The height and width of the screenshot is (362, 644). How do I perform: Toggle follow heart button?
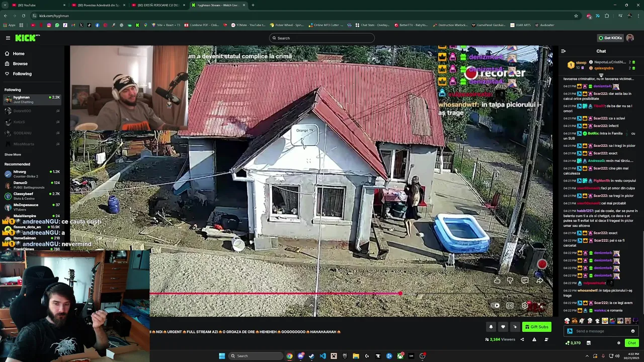tap(503, 327)
